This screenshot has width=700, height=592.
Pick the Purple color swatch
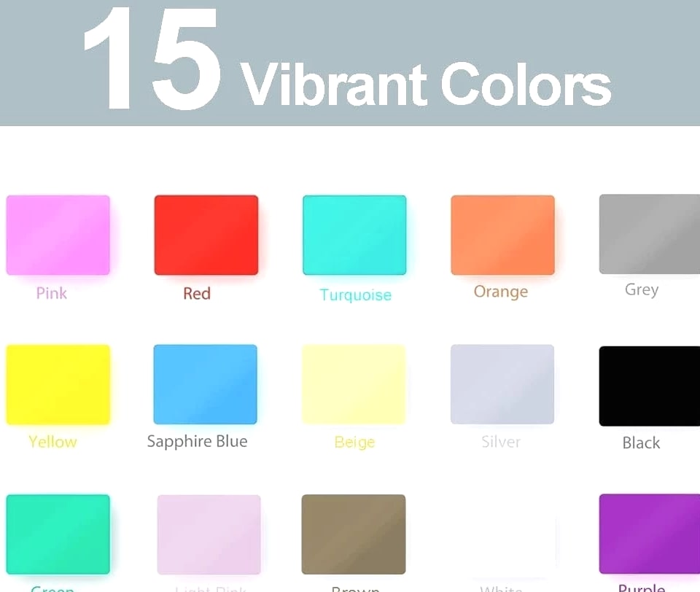click(x=650, y=534)
